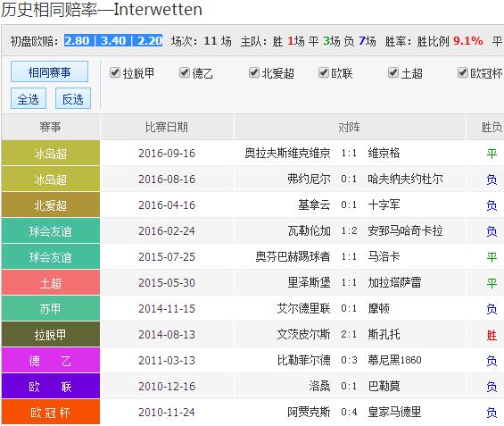The height and width of the screenshot is (426, 504).
Task: Disable the 土超 checkbox
Action: pos(393,72)
